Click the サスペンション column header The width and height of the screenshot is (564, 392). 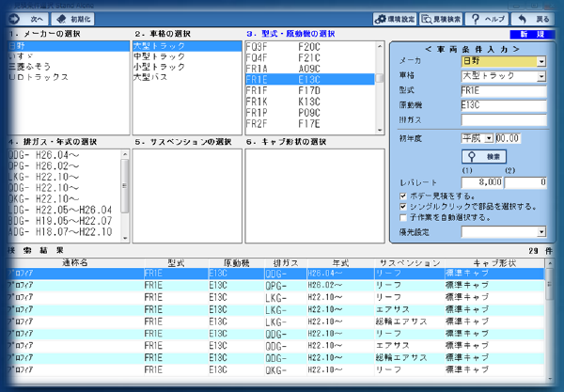pyautogui.click(x=410, y=263)
